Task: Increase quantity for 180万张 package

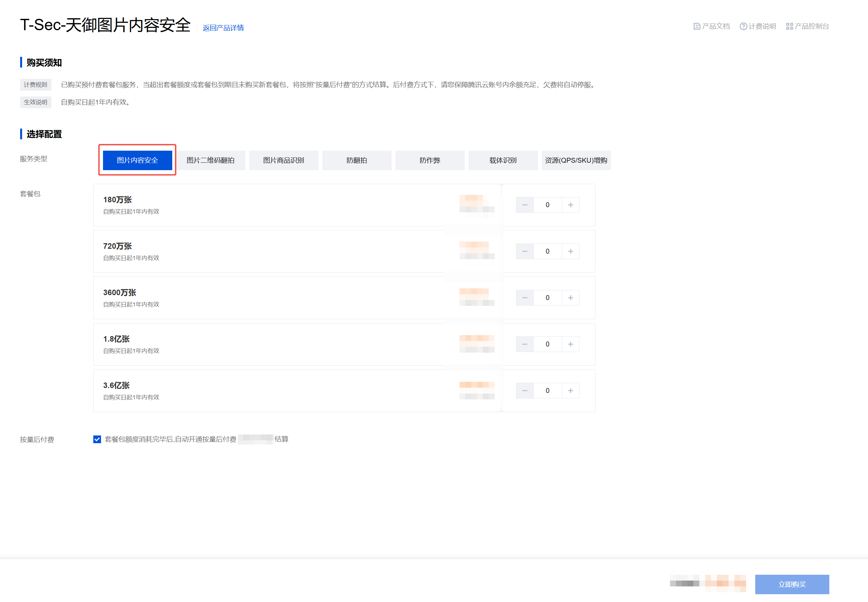Action: click(x=570, y=205)
